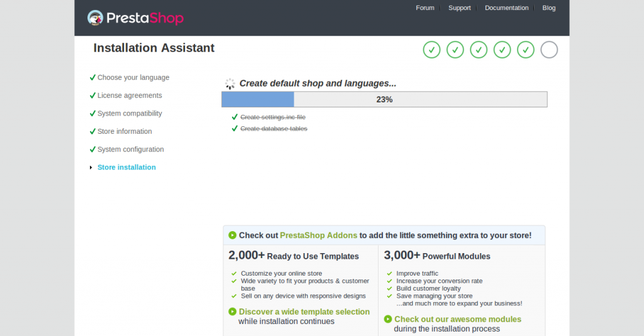644x336 pixels.
Task: Click checkmark beside Sell on any device
Action: point(234,296)
